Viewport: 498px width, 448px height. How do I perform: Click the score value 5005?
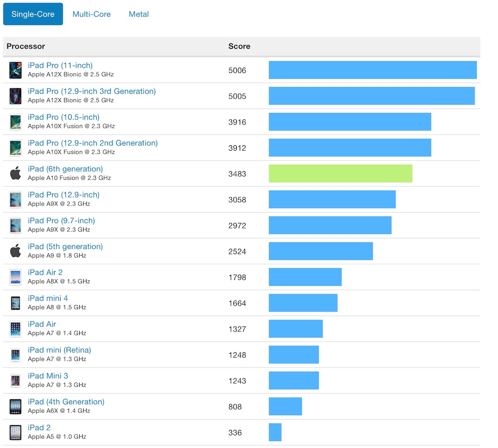(x=237, y=97)
